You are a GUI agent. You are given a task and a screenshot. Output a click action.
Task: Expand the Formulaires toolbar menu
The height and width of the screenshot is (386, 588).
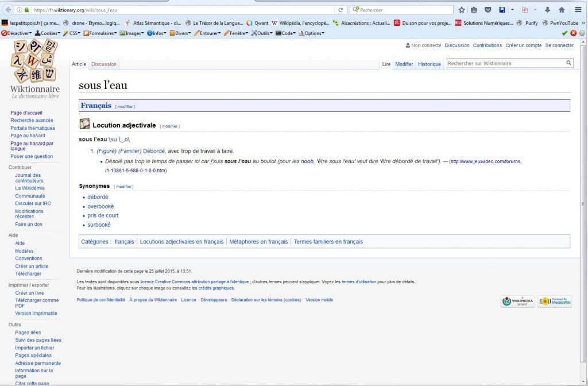click(x=100, y=33)
